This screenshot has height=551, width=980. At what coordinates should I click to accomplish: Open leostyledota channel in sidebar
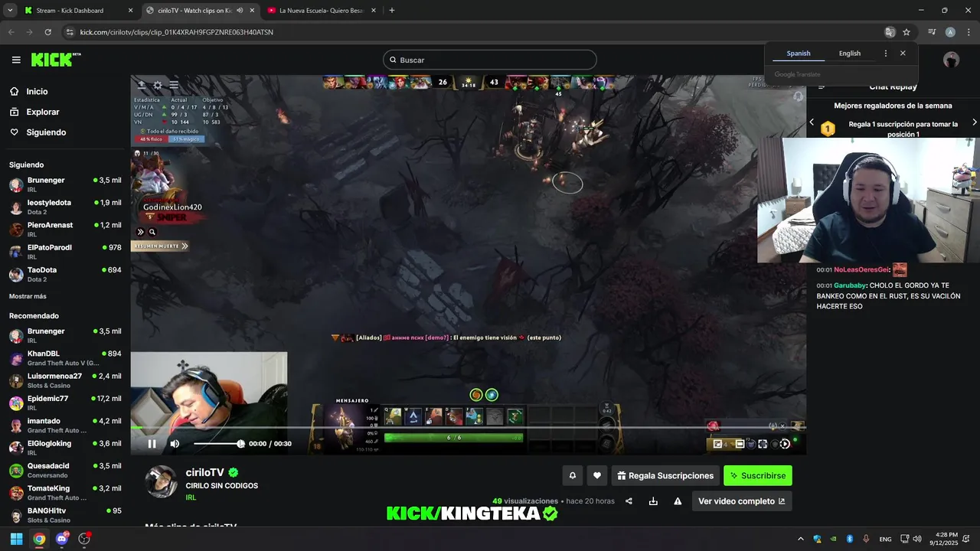click(x=65, y=207)
